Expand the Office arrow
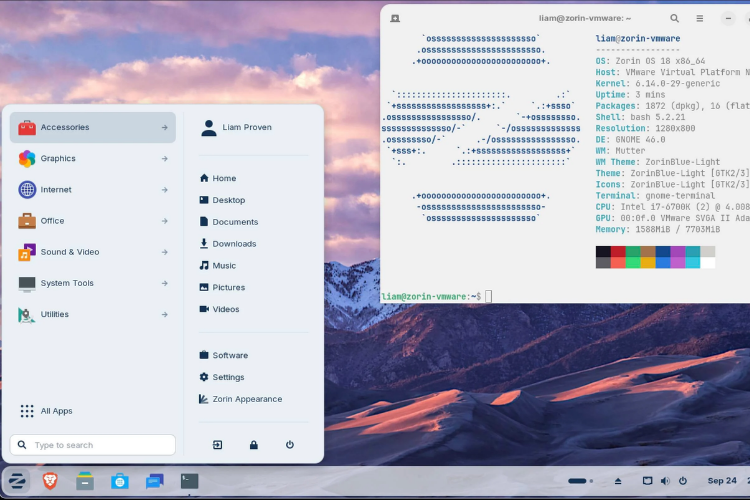 coord(165,221)
